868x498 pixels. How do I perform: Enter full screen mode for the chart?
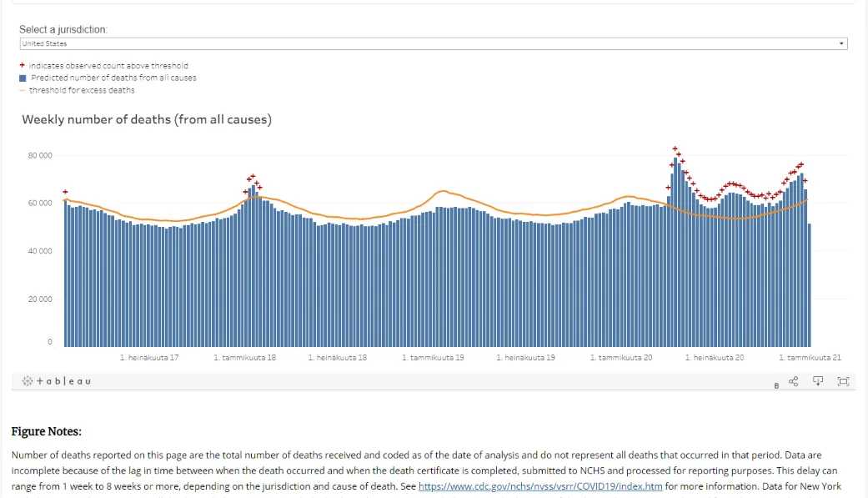pos(843,381)
